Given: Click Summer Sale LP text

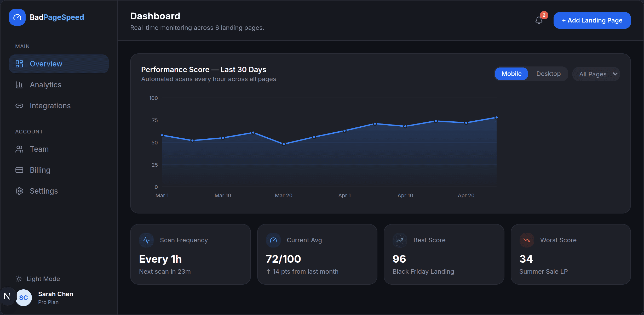Looking at the screenshot, I should [543, 272].
